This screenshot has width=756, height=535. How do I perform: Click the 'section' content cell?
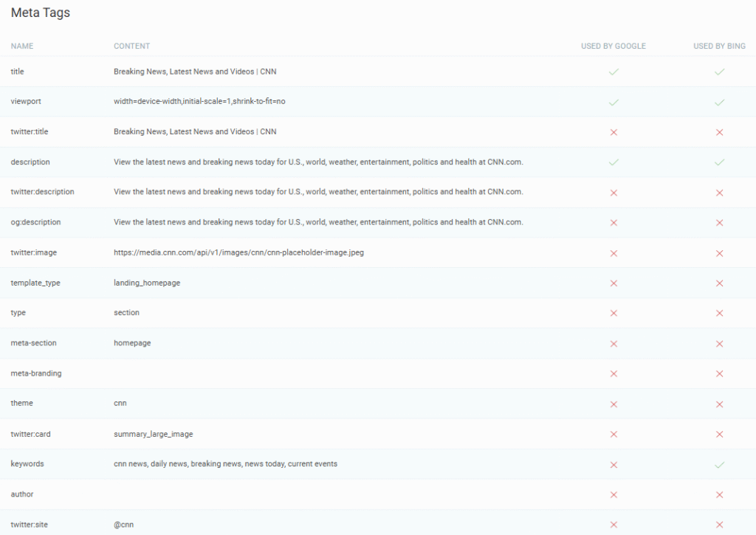click(x=127, y=313)
